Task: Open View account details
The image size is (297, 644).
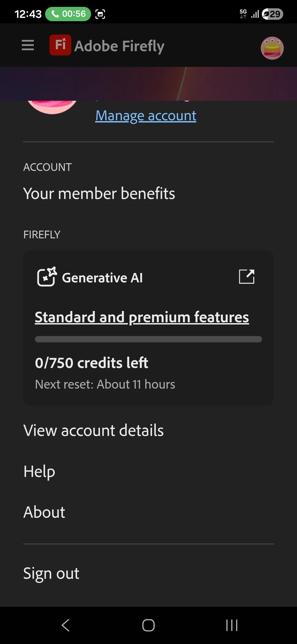Action: [94, 430]
